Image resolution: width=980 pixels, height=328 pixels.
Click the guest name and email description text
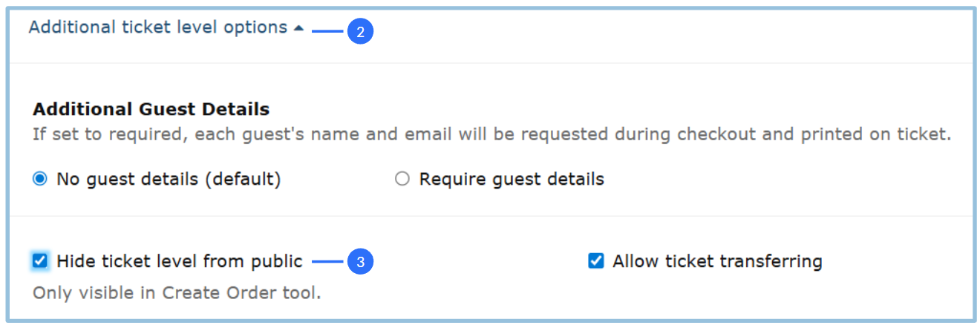tap(491, 135)
